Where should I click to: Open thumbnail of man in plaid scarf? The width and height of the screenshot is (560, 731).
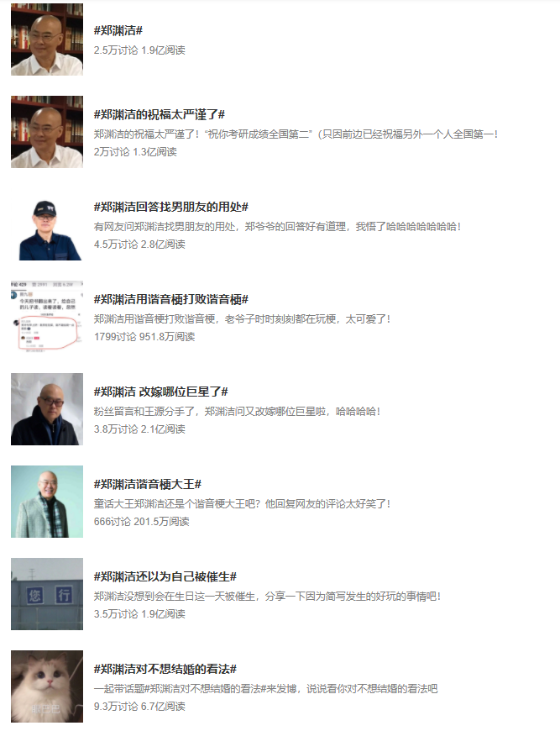(47, 501)
